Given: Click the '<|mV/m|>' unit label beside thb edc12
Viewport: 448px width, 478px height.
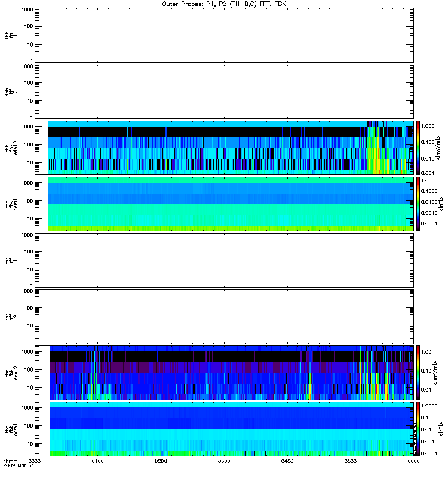Looking at the screenshot, I should tap(438, 148).
